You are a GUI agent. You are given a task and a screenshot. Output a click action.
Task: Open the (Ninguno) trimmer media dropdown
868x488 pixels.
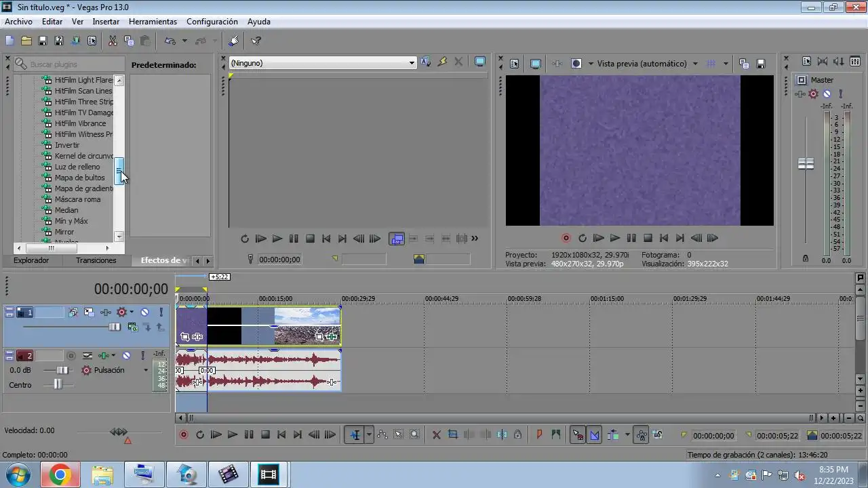pos(322,62)
